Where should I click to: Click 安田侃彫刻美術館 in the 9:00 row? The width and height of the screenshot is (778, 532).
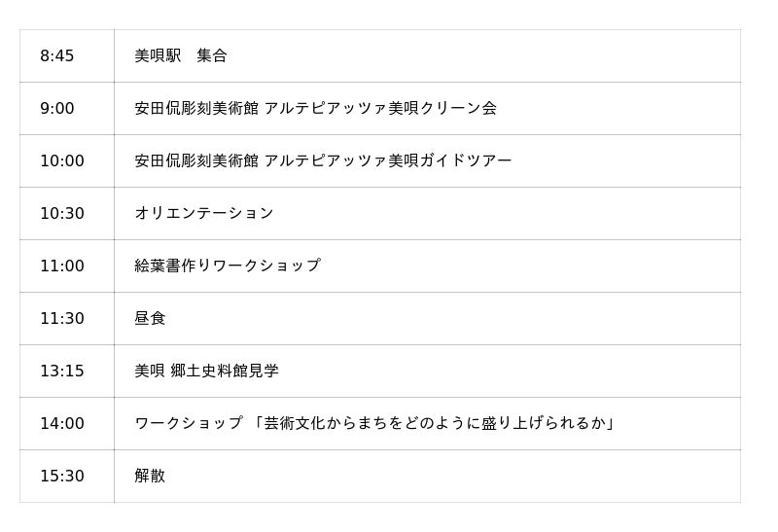[196, 108]
